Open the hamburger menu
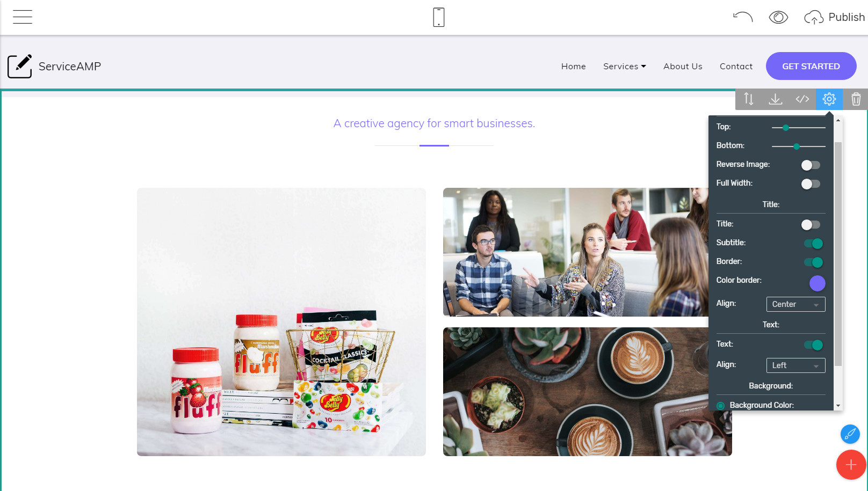868x491 pixels. click(x=23, y=17)
